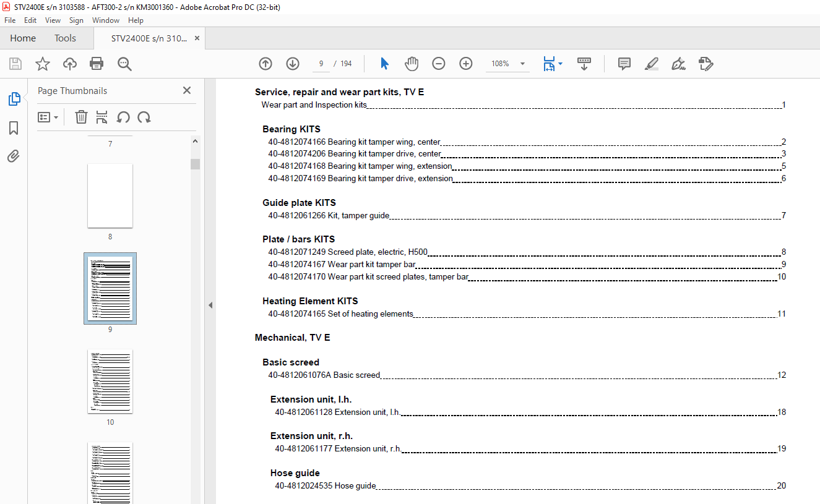Click the page number input field

(320, 64)
